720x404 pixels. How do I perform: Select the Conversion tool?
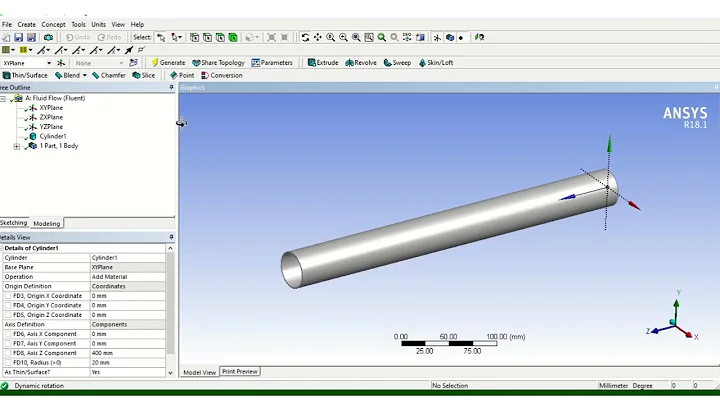pyautogui.click(x=222, y=75)
